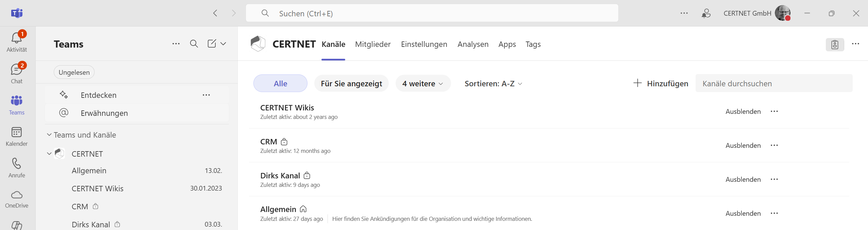Click the Hinzufügen button
The image size is (868, 230).
click(661, 84)
